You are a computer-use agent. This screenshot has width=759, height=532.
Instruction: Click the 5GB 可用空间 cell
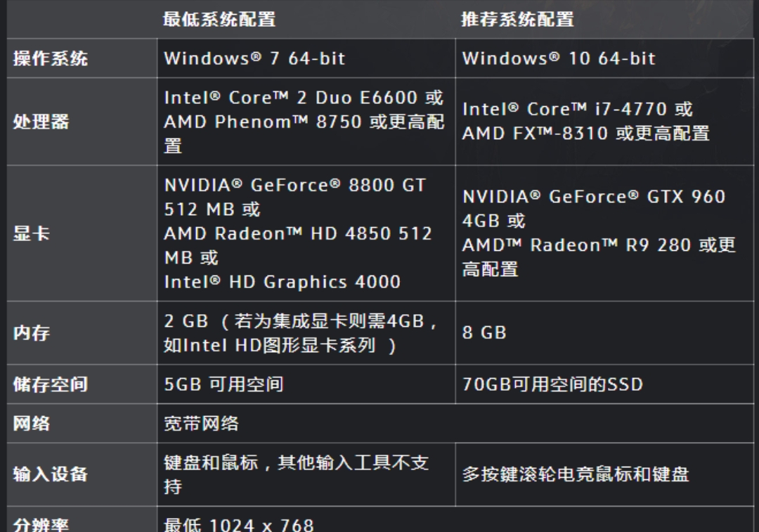(x=306, y=384)
